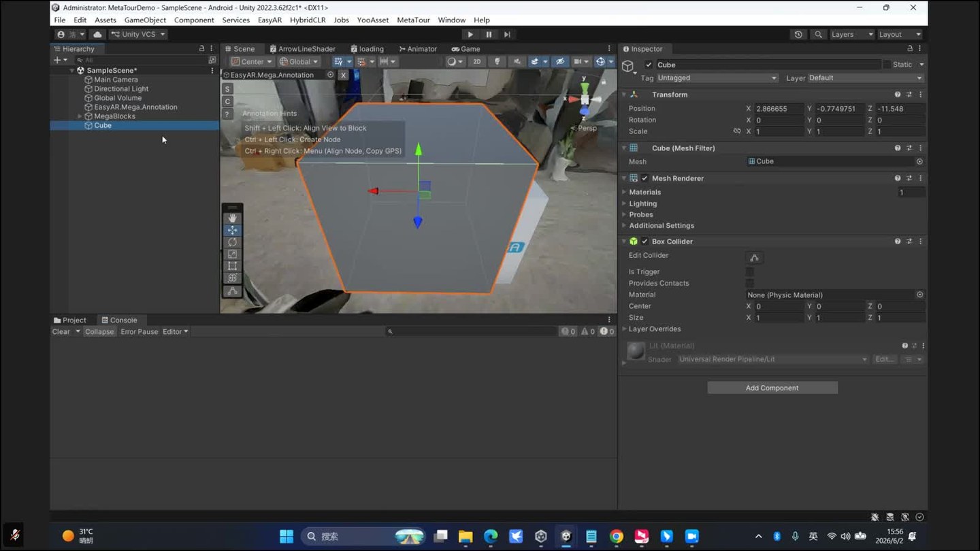Expand the Lighting section
Screen dimensions: 980x551
pyautogui.click(x=624, y=203)
